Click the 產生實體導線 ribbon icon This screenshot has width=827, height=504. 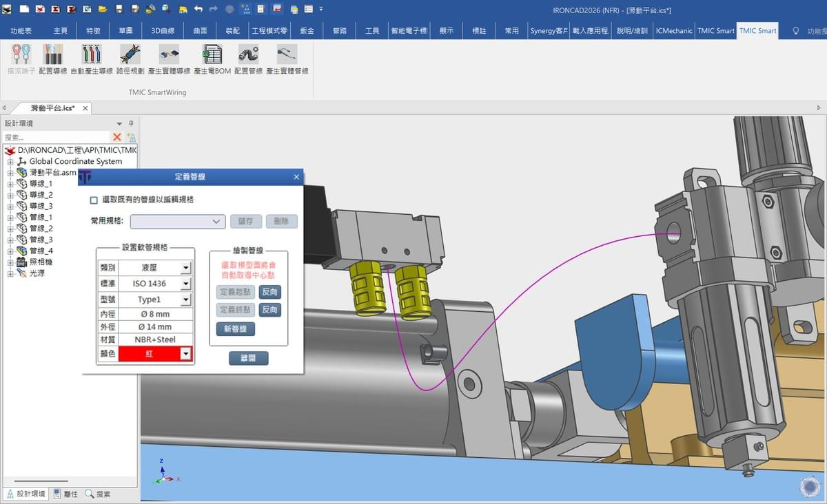(x=169, y=54)
